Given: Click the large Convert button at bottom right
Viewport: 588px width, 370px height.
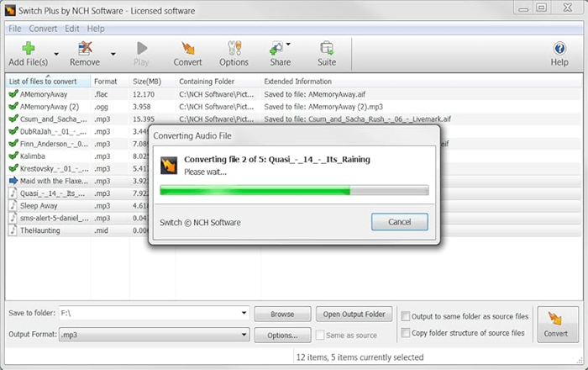Looking at the screenshot, I should 558,325.
